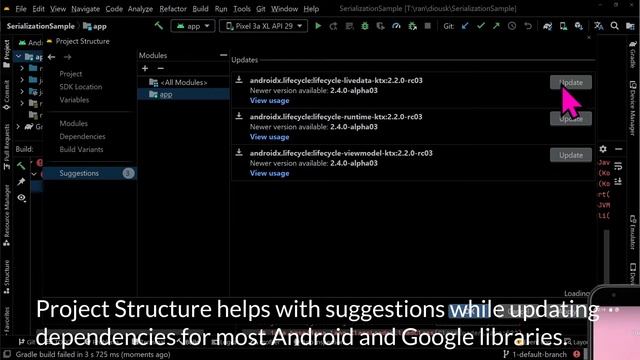This screenshot has width=640, height=360.
Task: View usage of lifecycle-runtime-ktx
Action: tap(269, 137)
